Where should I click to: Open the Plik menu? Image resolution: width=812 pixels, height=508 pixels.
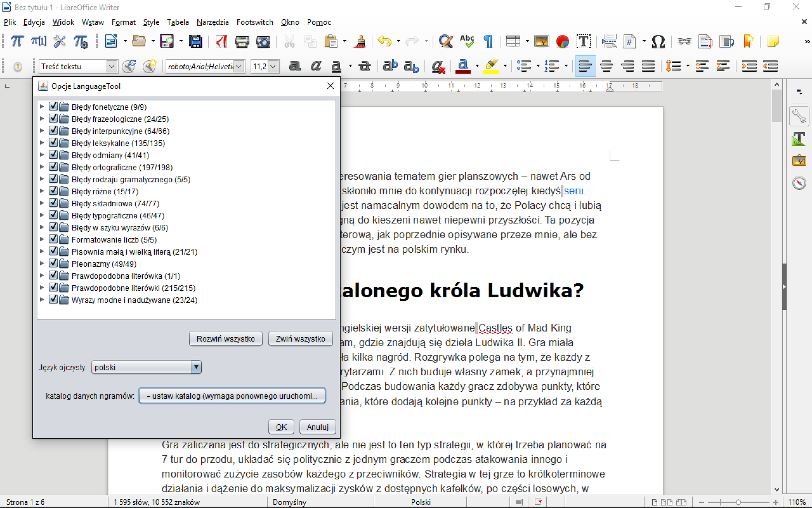pos(10,22)
